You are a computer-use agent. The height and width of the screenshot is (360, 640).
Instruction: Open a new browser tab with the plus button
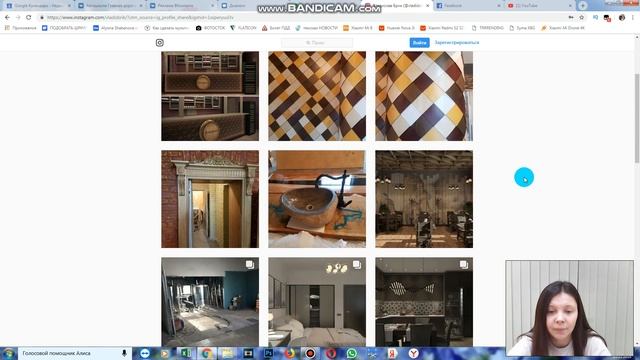tap(582, 6)
